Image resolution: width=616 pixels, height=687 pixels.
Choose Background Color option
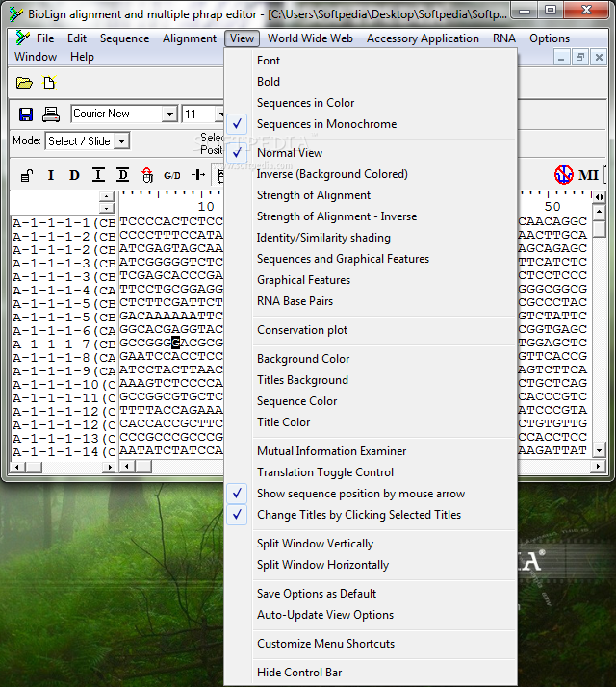(x=303, y=359)
